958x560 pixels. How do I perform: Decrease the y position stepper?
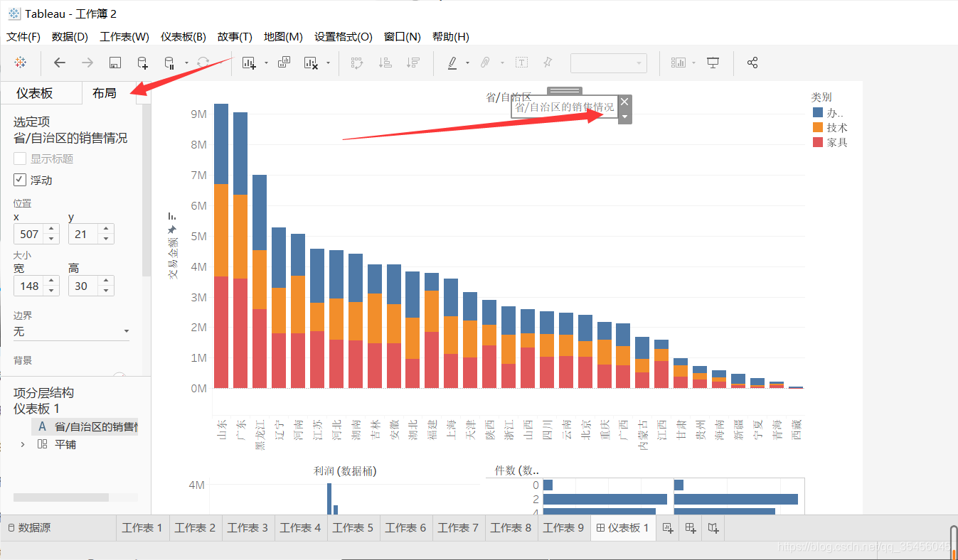106,239
